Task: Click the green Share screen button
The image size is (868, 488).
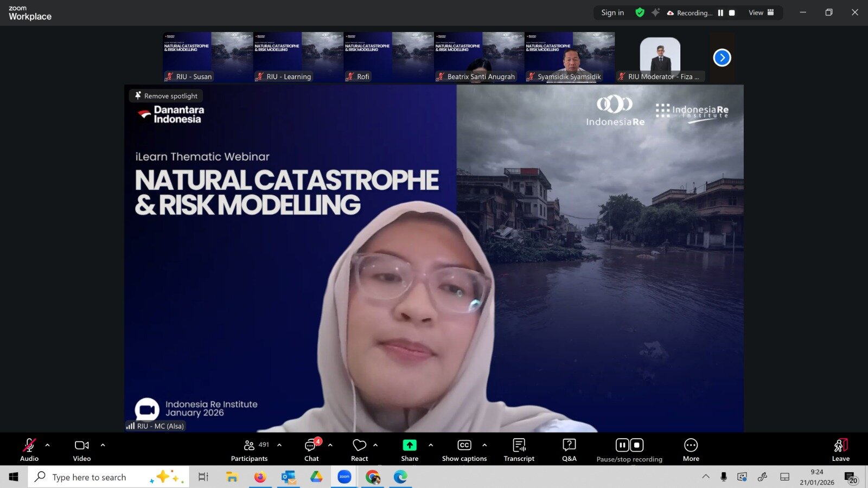Action: pos(410,445)
